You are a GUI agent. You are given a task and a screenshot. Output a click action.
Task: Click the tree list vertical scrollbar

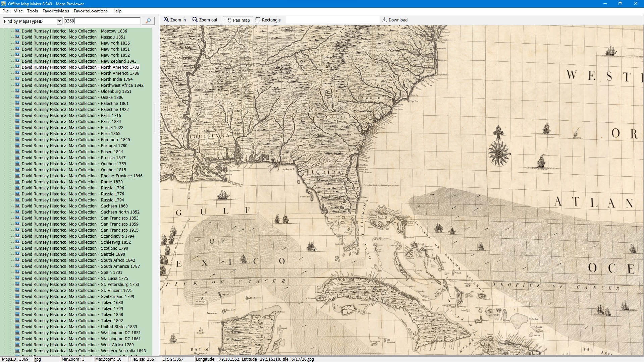click(x=155, y=118)
